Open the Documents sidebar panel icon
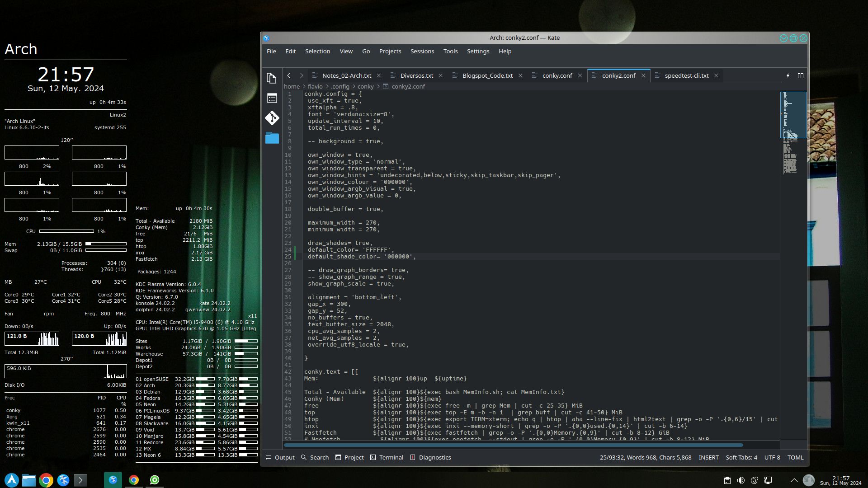 (271, 78)
